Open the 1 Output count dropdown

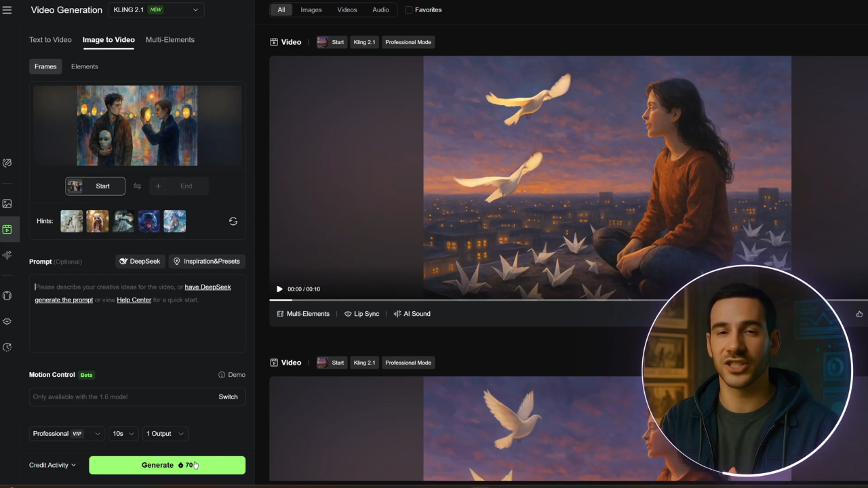click(x=164, y=434)
